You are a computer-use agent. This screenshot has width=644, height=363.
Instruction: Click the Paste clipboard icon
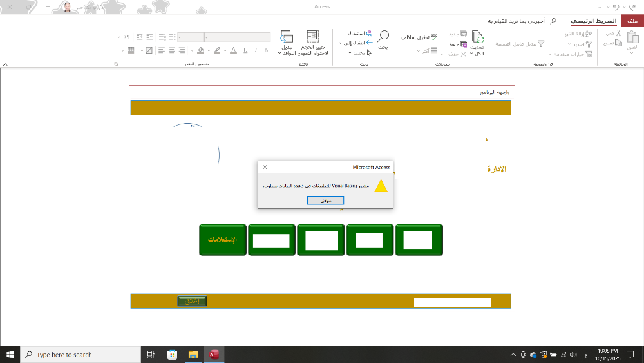coord(632,37)
